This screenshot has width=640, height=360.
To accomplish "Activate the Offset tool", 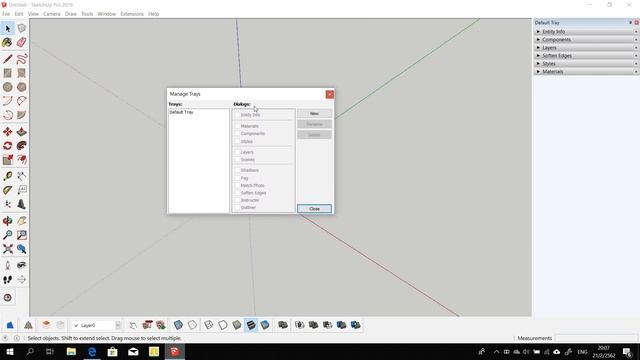I will pyautogui.click(x=22, y=160).
